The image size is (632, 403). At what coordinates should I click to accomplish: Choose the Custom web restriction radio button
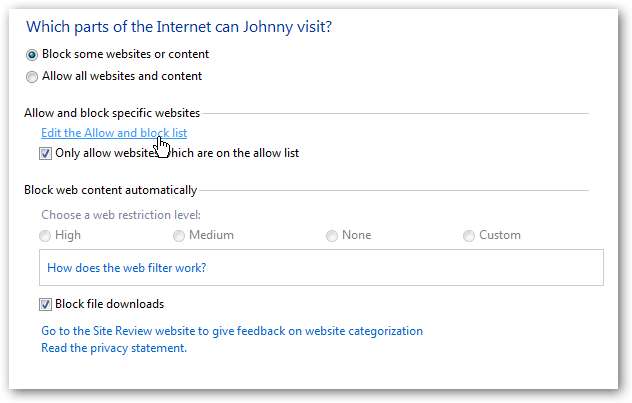[x=469, y=236]
